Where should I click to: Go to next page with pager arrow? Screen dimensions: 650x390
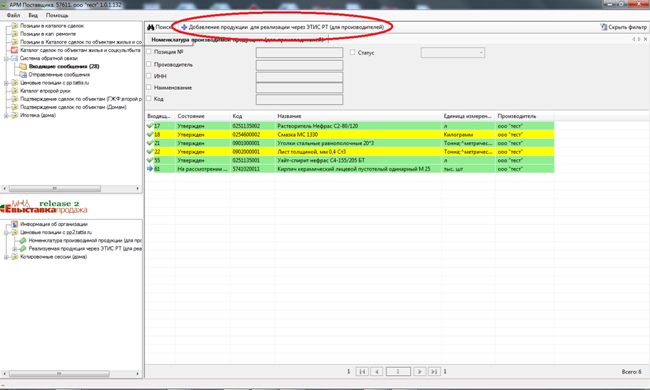pos(420,371)
